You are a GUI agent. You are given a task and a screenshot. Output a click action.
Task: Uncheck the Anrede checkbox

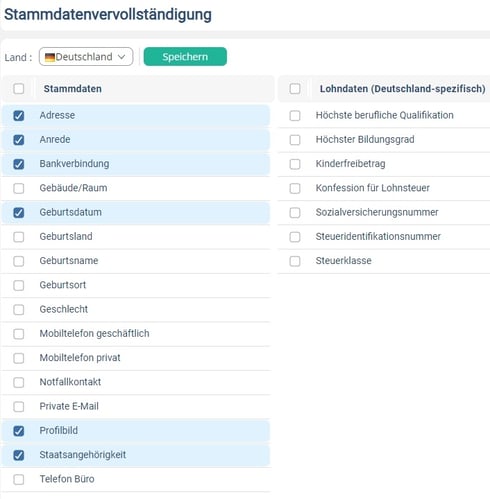pos(19,140)
